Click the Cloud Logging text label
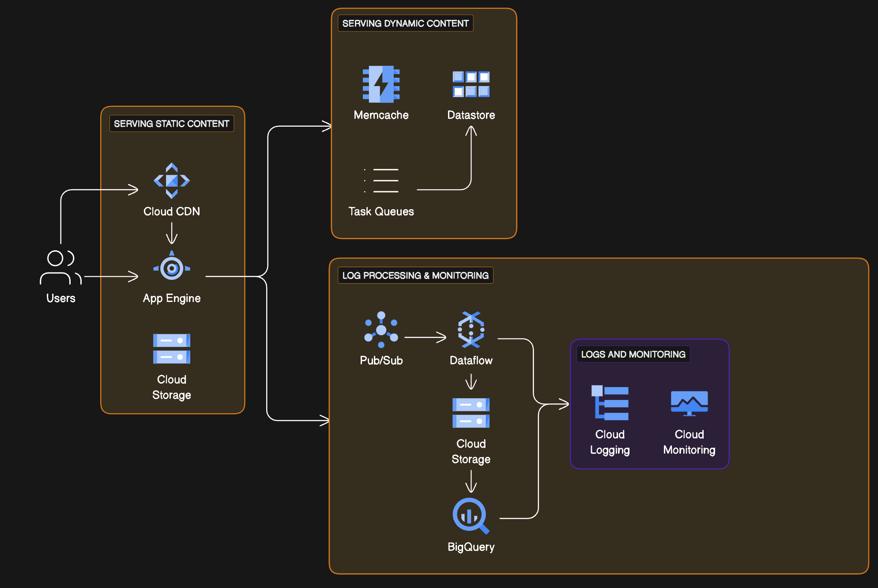 [x=610, y=442]
